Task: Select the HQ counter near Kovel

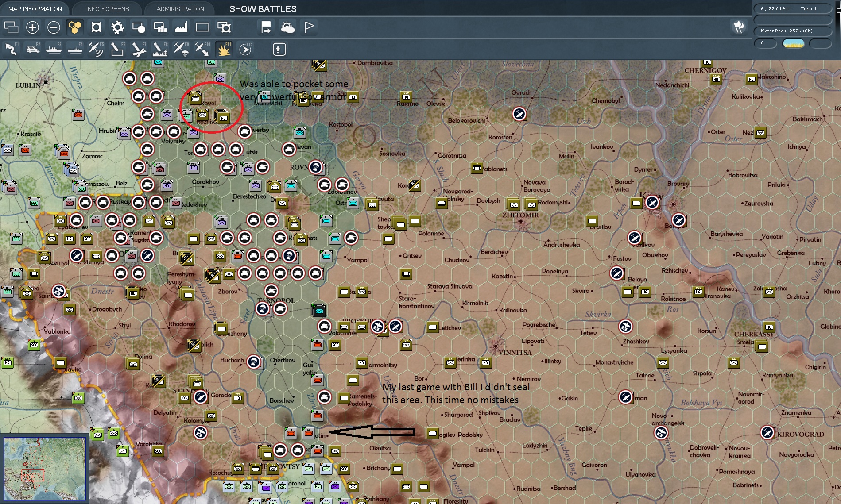Action: [224, 118]
